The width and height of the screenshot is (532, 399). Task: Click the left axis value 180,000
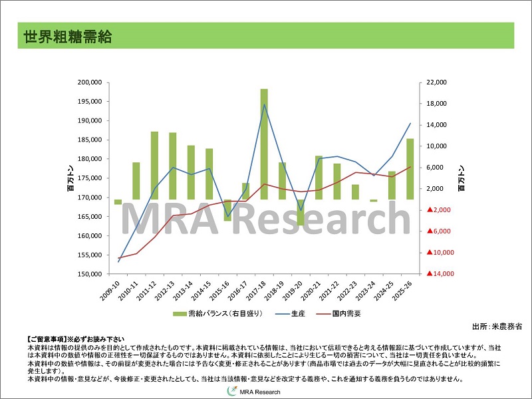coord(90,159)
